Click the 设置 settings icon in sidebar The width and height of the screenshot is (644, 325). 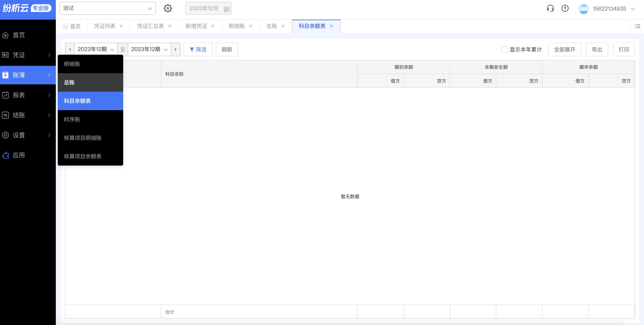pos(6,135)
